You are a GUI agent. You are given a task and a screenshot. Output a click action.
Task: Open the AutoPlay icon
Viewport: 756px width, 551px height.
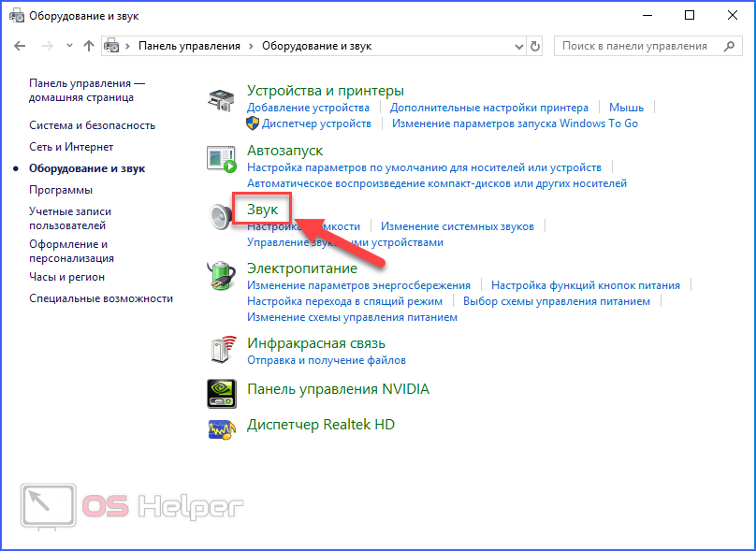point(221,158)
